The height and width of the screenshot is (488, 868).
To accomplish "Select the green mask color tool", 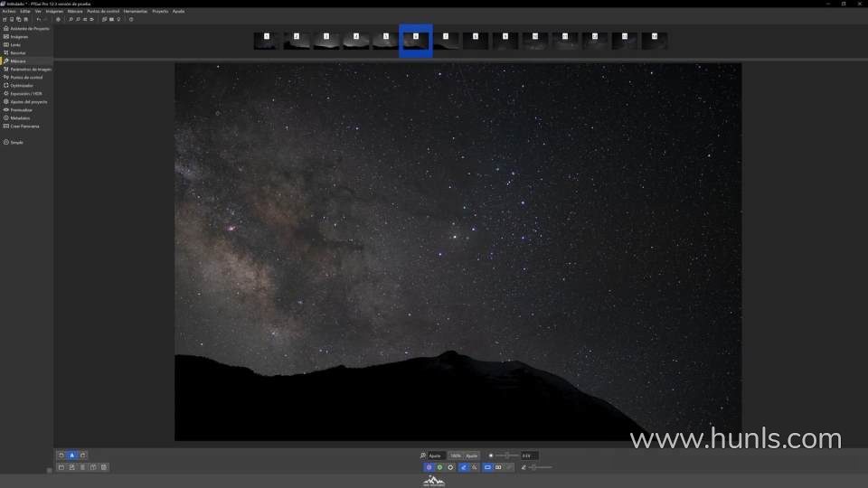I will (439, 467).
